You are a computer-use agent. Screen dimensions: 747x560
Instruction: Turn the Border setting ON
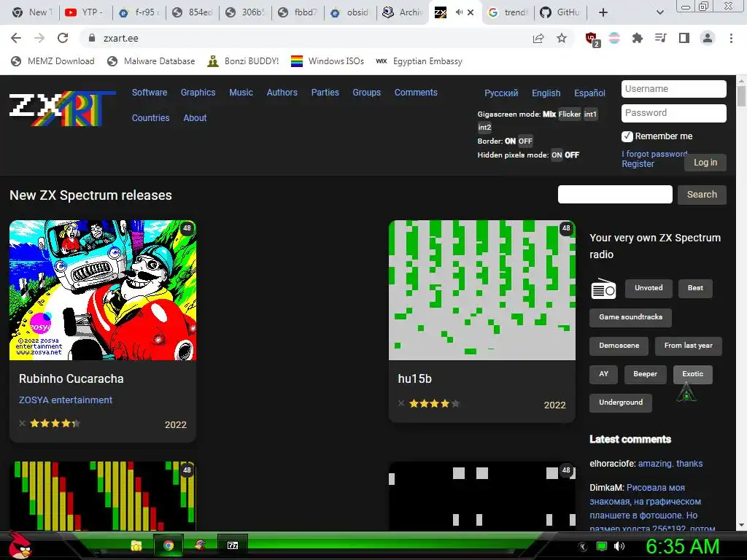click(x=510, y=141)
